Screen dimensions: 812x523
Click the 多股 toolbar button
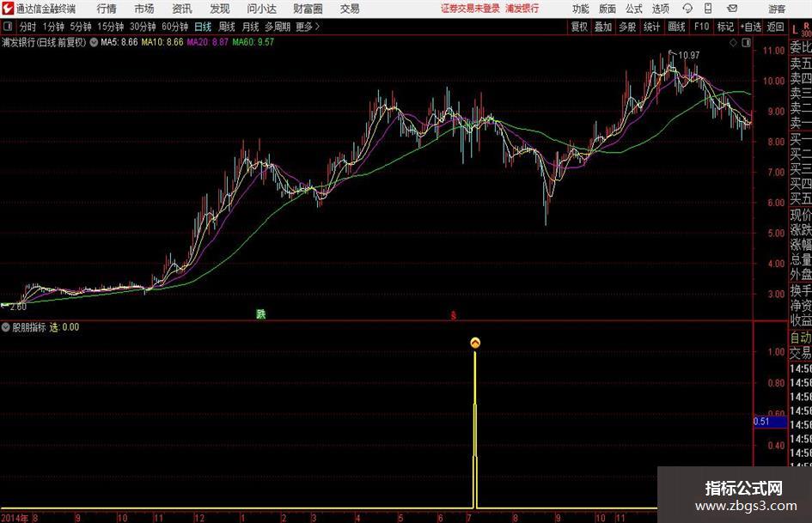627,27
